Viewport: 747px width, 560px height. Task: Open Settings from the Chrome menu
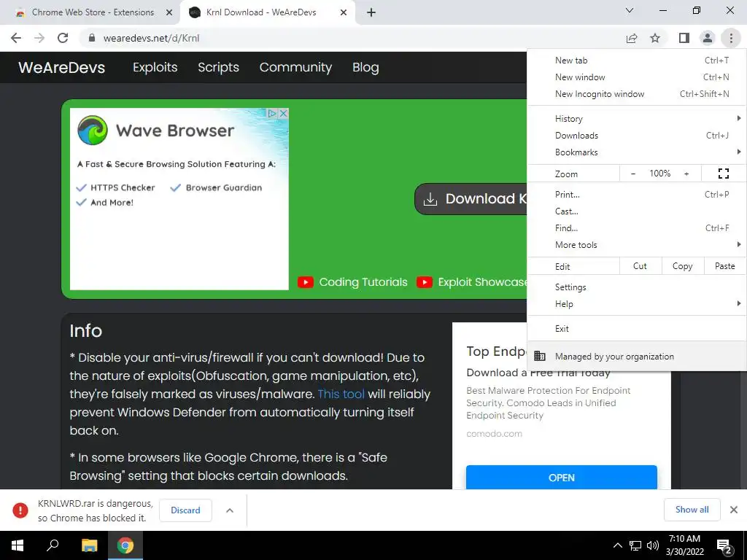tap(636, 287)
